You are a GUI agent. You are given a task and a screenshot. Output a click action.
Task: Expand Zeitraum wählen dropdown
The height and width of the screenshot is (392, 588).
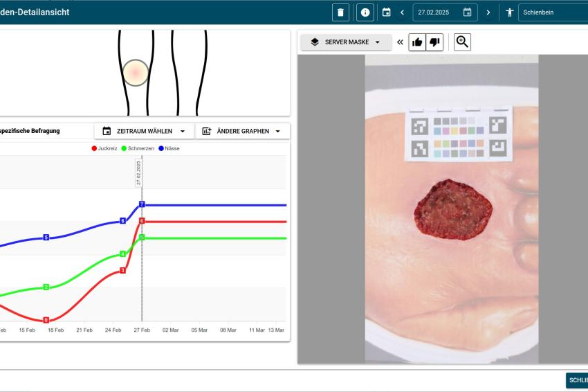coord(144,131)
